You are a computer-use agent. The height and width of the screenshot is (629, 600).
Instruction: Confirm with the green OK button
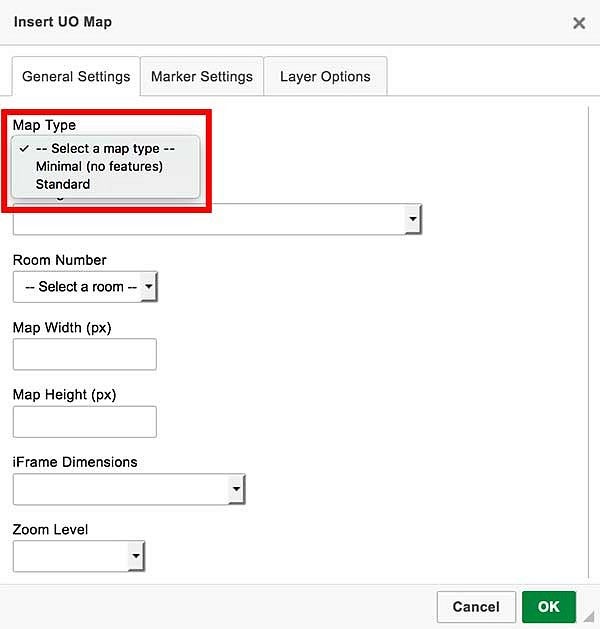pos(549,607)
